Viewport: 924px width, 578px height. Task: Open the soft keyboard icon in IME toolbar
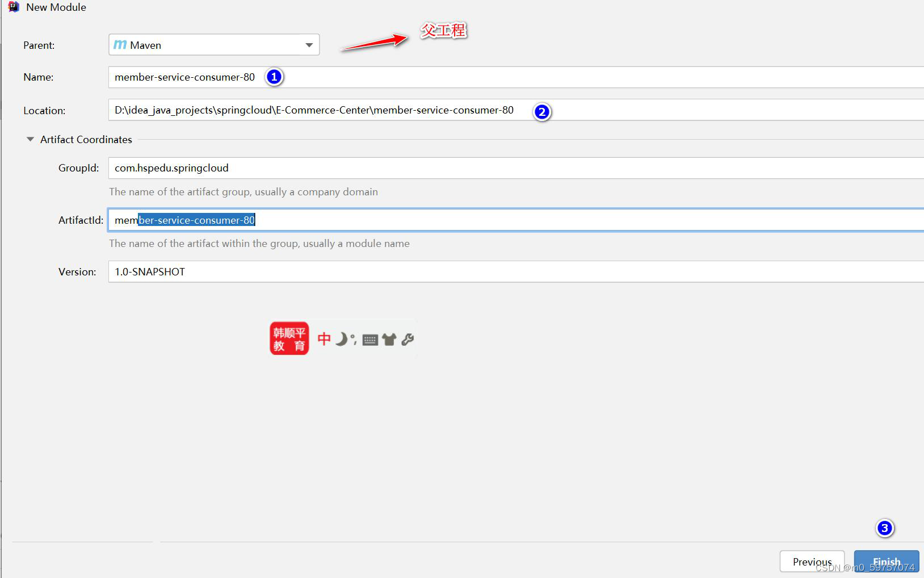tap(370, 340)
